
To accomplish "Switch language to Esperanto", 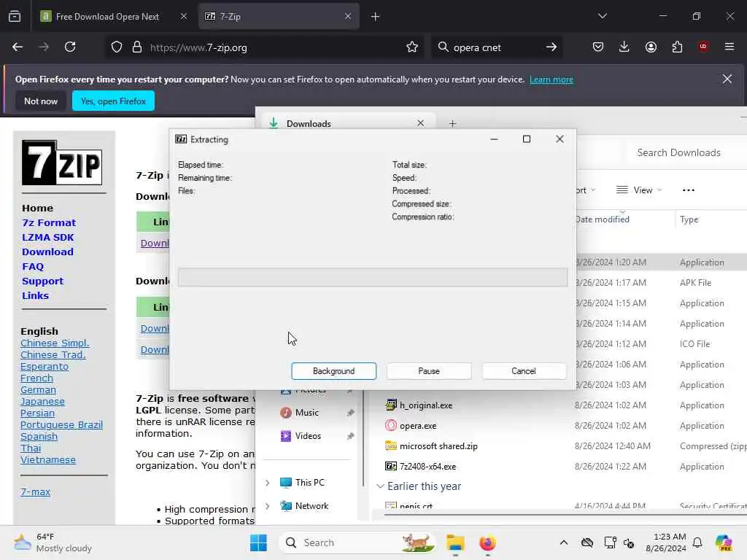I will pos(44,367).
